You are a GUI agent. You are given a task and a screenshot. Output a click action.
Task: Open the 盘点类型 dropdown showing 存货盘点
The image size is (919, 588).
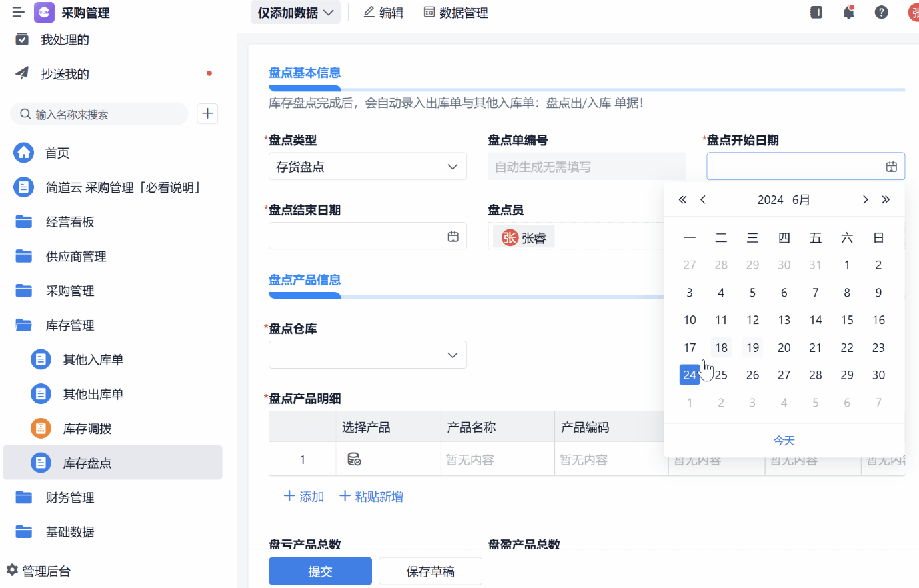point(367,166)
